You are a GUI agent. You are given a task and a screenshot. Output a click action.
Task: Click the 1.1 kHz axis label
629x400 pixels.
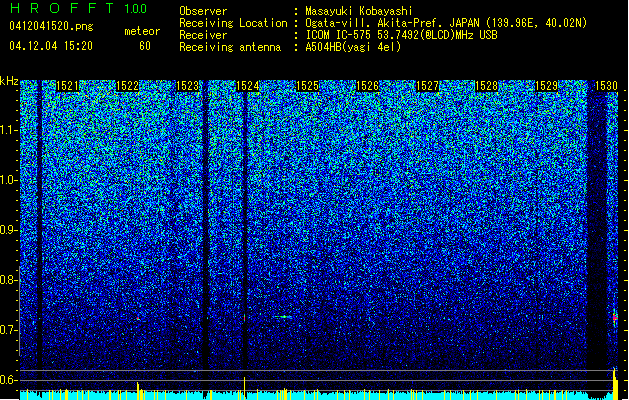click(10, 130)
